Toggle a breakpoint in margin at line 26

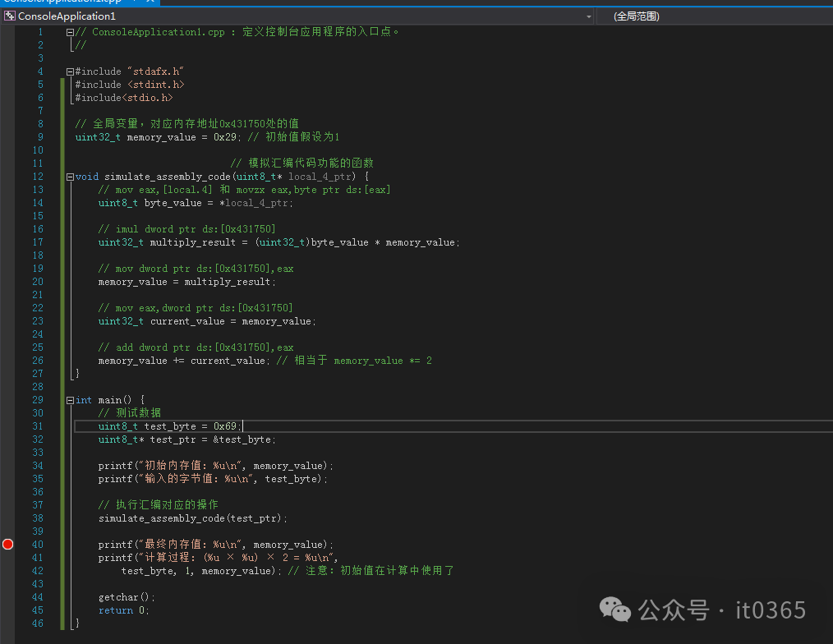tap(8, 361)
